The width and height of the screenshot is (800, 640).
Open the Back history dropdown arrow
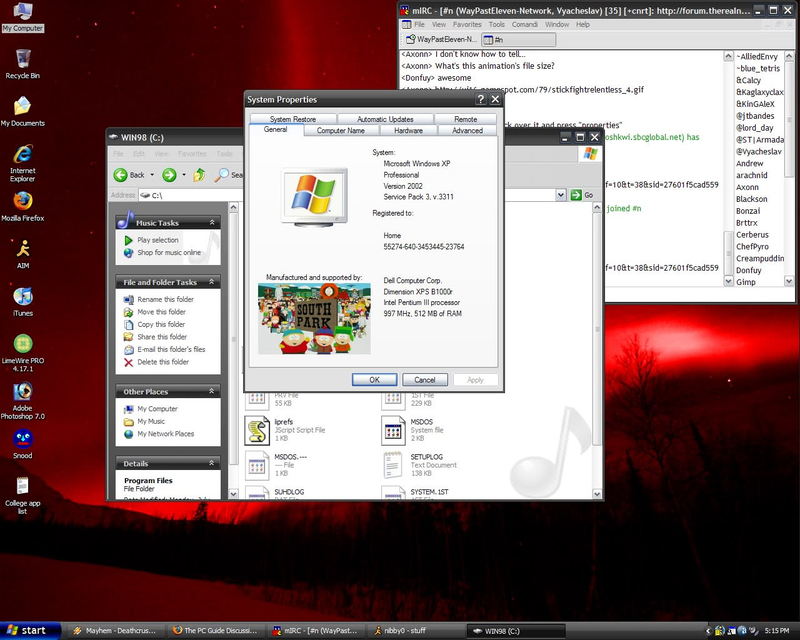click(152, 175)
